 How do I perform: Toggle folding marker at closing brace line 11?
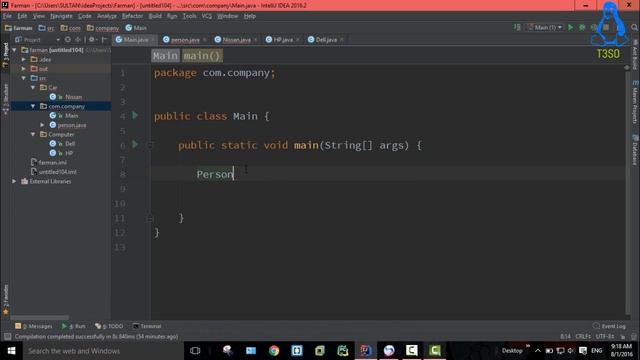click(x=150, y=218)
